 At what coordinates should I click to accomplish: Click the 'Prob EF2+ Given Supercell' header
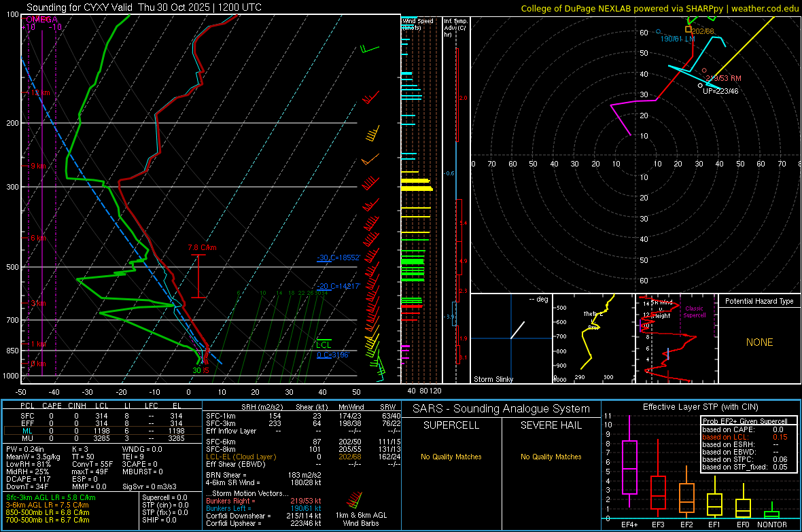point(745,421)
